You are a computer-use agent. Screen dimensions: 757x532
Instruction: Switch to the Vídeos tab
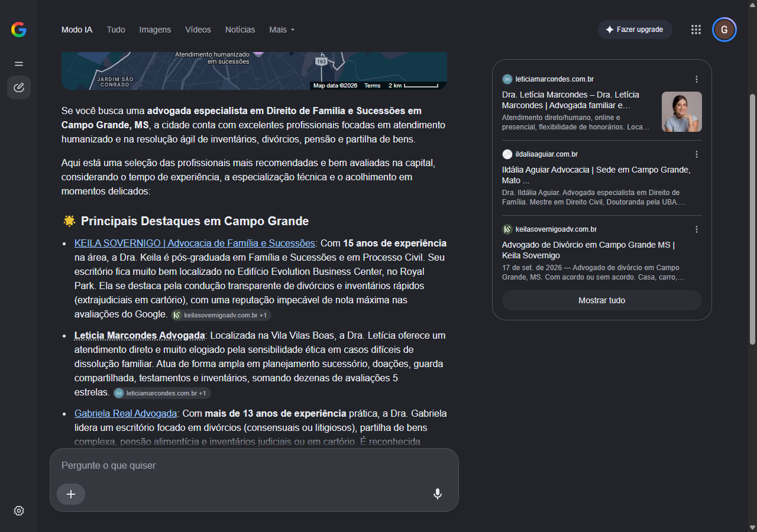pyautogui.click(x=198, y=30)
